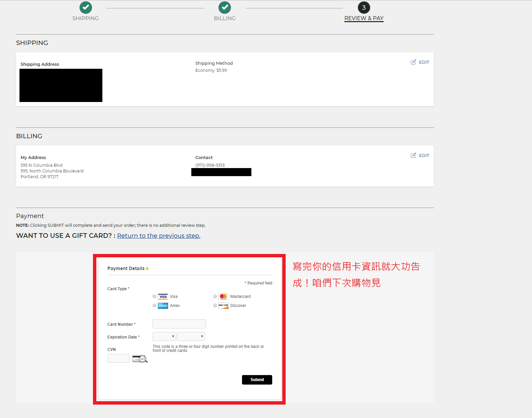
Task: Click the Amex card logo
Action: 163,306
